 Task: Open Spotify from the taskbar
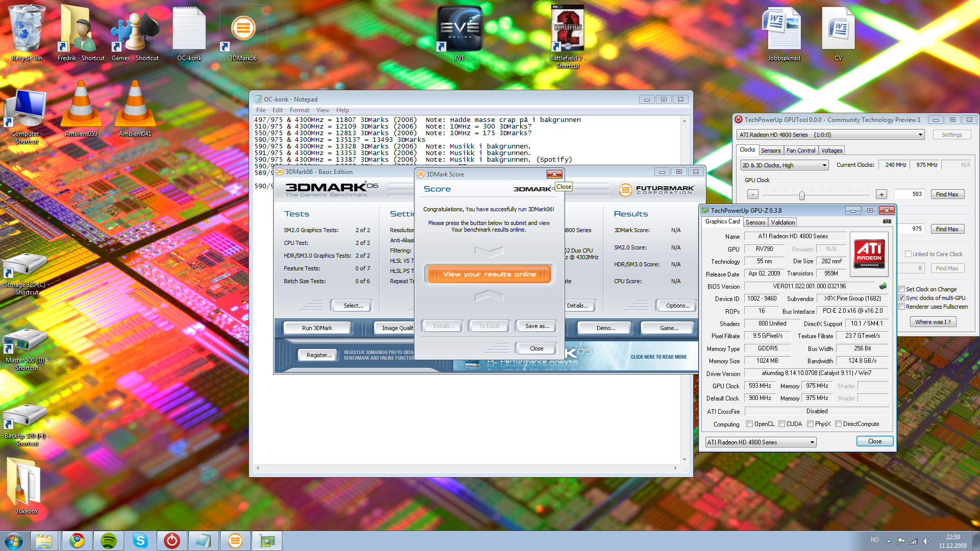point(109,541)
